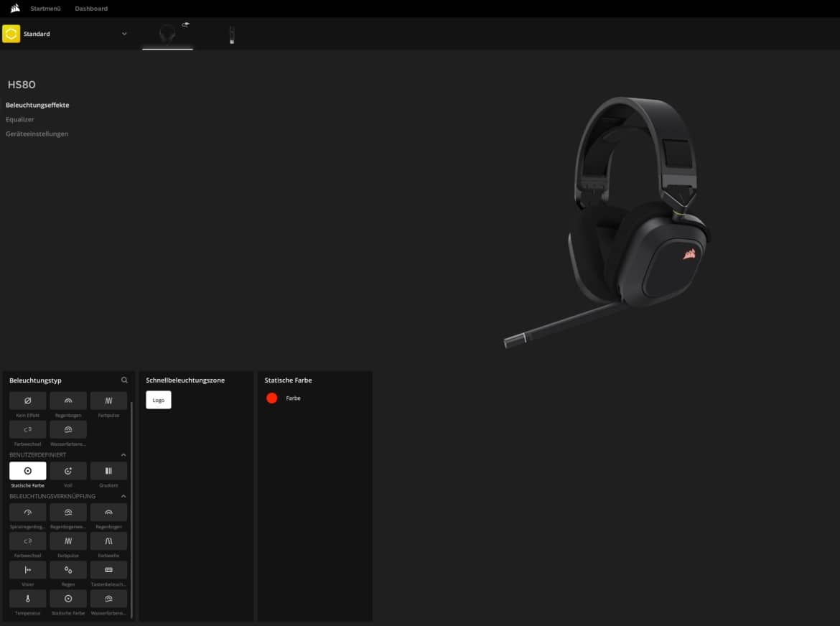Select the USB dongle device thumbnail
This screenshot has height=626, width=840.
[x=231, y=35]
